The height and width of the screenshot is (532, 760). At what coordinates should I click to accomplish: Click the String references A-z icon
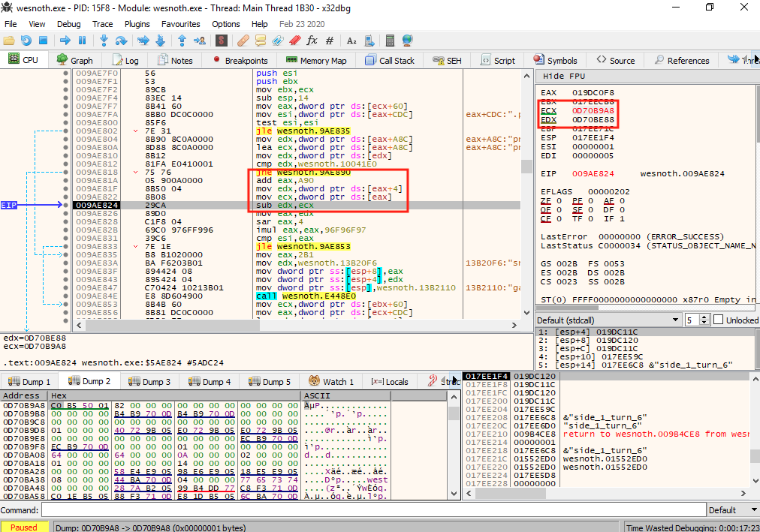[352, 41]
